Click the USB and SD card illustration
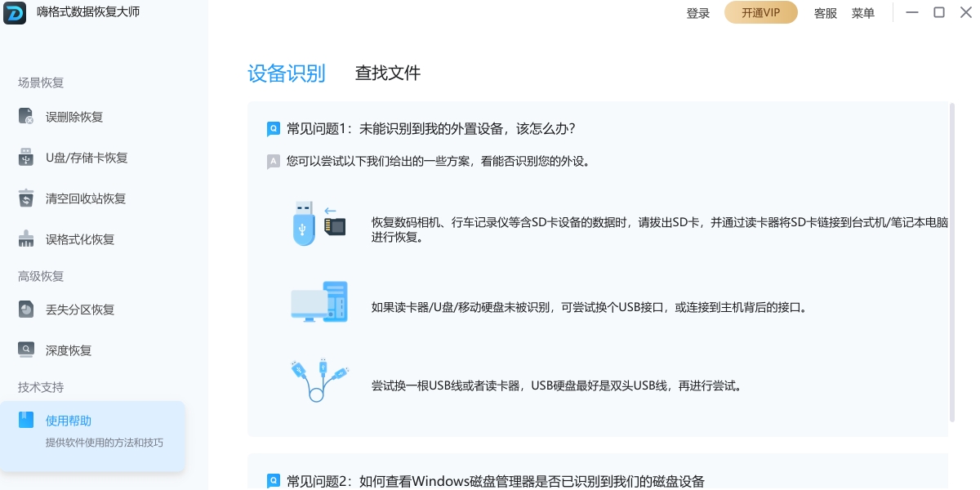This screenshot has height=490, width=980. [x=318, y=223]
